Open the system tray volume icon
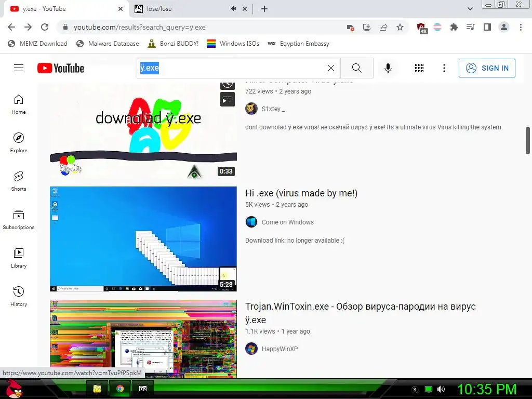532x399 pixels. point(441,389)
